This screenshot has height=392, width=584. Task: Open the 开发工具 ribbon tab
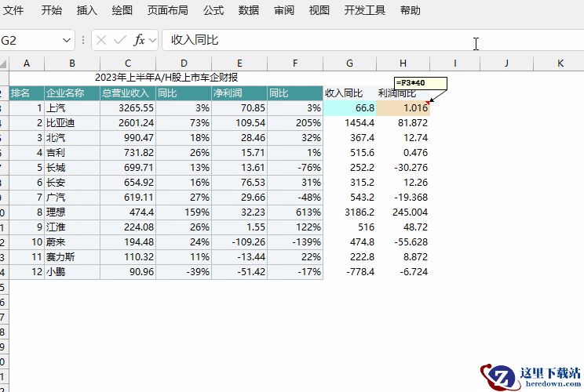coord(365,10)
